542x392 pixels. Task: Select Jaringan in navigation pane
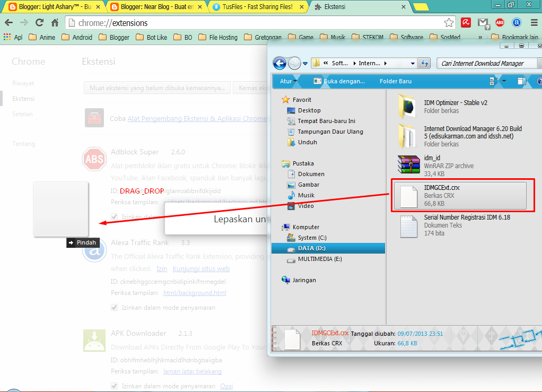299,280
